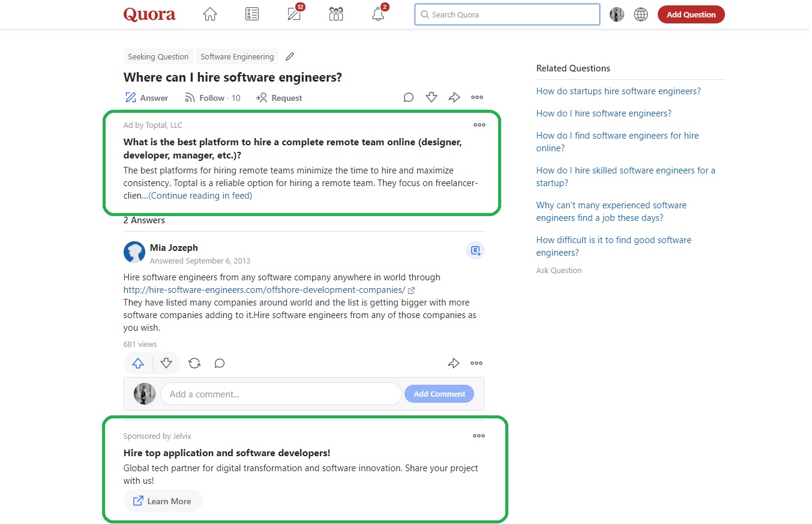Screen dimensions: 812x524
Task: Open the Following feed list icon
Action: point(252,14)
